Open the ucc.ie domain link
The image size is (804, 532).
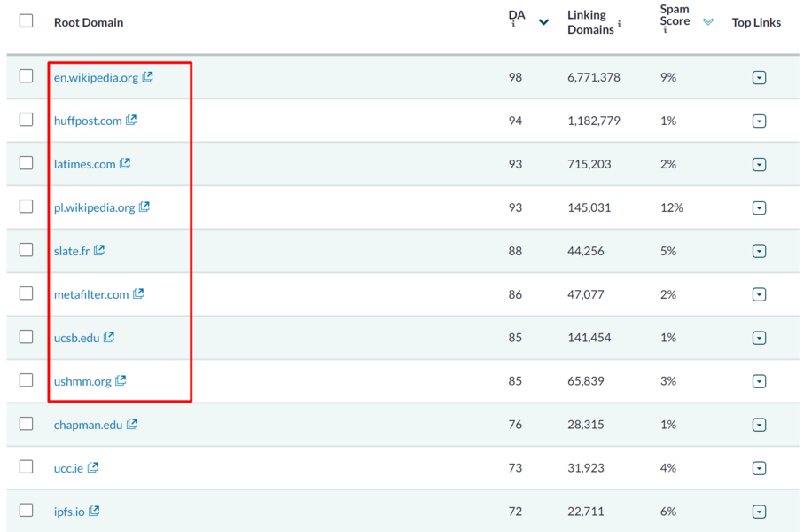[68, 468]
